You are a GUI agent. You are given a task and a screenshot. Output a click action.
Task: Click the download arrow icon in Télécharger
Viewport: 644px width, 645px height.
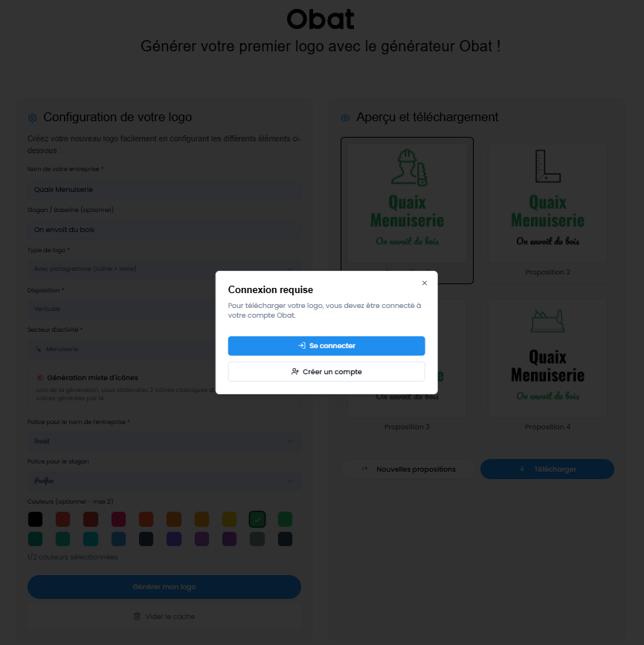[x=522, y=469]
